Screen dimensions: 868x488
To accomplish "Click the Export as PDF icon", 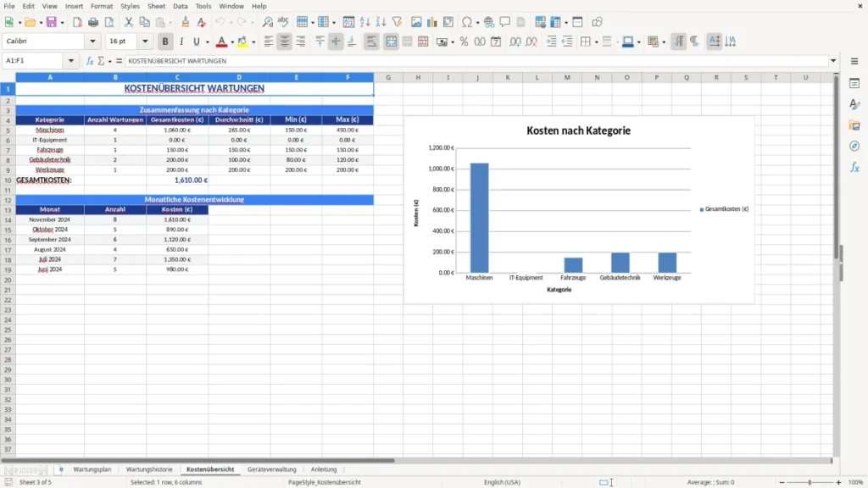I will (77, 22).
